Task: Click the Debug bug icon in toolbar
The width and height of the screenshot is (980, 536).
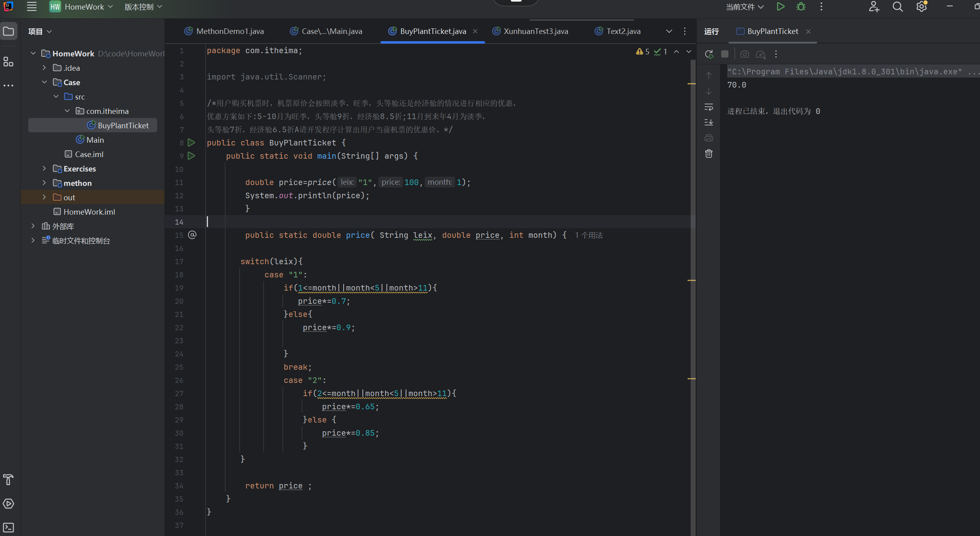Action: [x=801, y=7]
